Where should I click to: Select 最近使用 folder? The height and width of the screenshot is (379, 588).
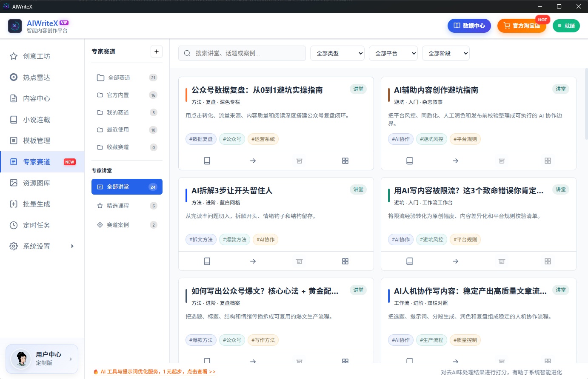coord(127,129)
